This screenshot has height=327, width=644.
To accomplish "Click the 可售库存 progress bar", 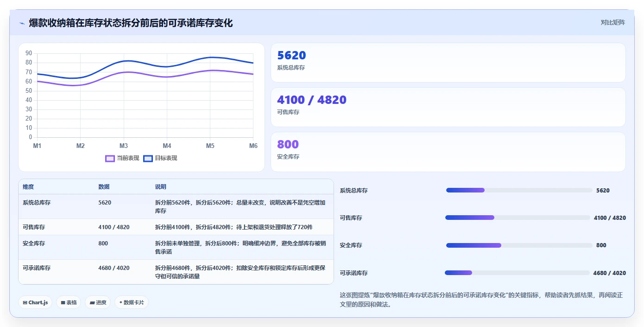I will [x=518, y=218].
